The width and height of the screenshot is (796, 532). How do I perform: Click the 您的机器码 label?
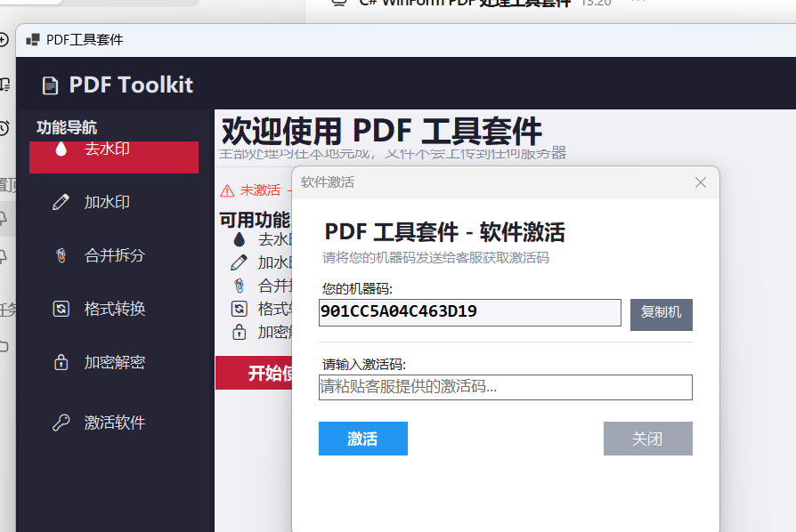357,288
